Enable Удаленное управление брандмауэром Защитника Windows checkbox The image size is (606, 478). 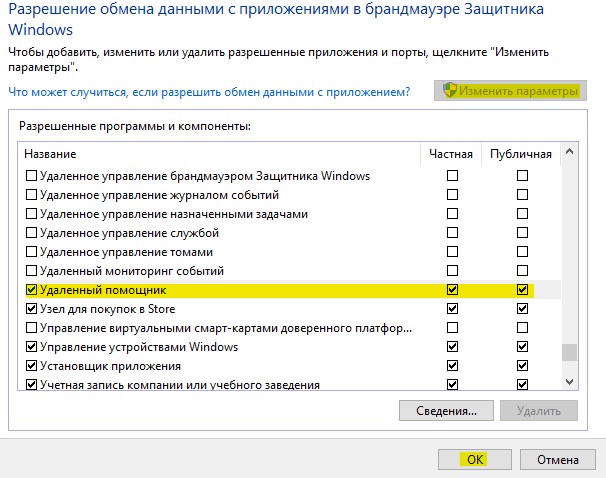tap(31, 175)
